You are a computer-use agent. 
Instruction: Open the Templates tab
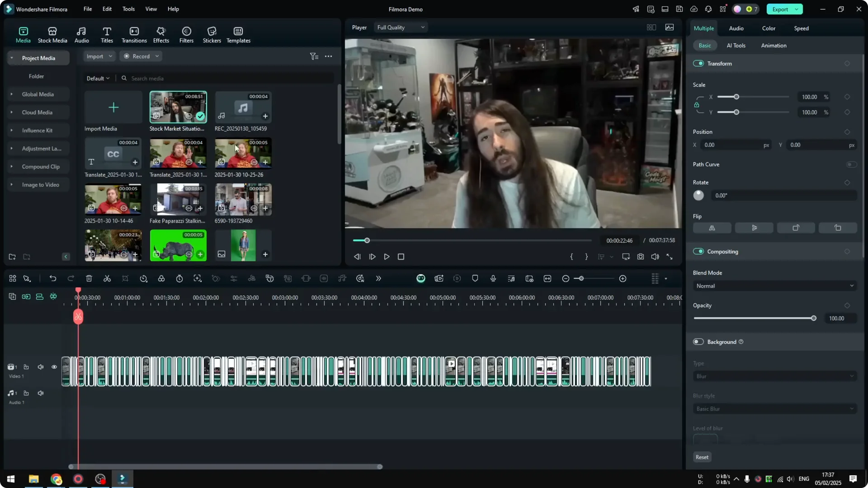(238, 35)
